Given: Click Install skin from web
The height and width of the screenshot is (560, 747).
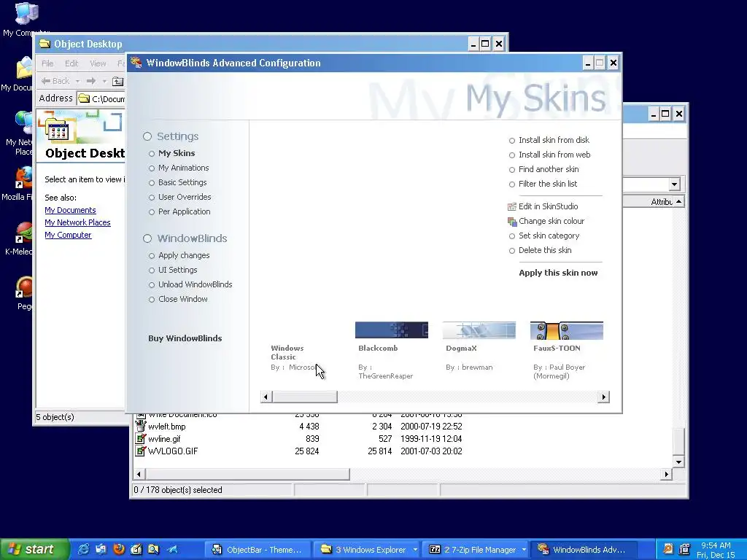Looking at the screenshot, I should (x=554, y=155).
